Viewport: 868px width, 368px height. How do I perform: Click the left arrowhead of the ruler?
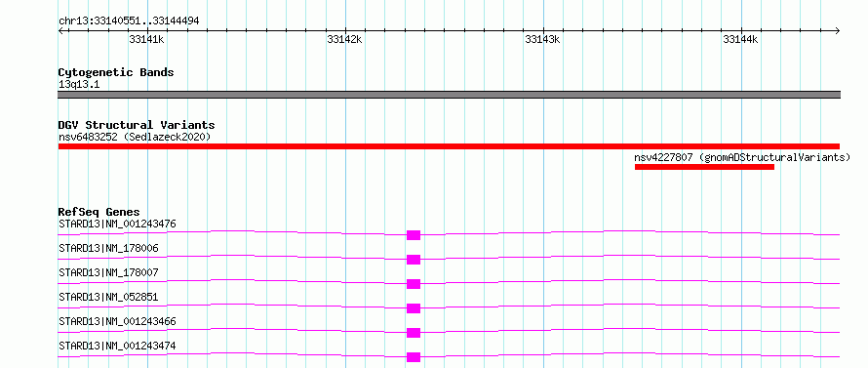click(60, 30)
